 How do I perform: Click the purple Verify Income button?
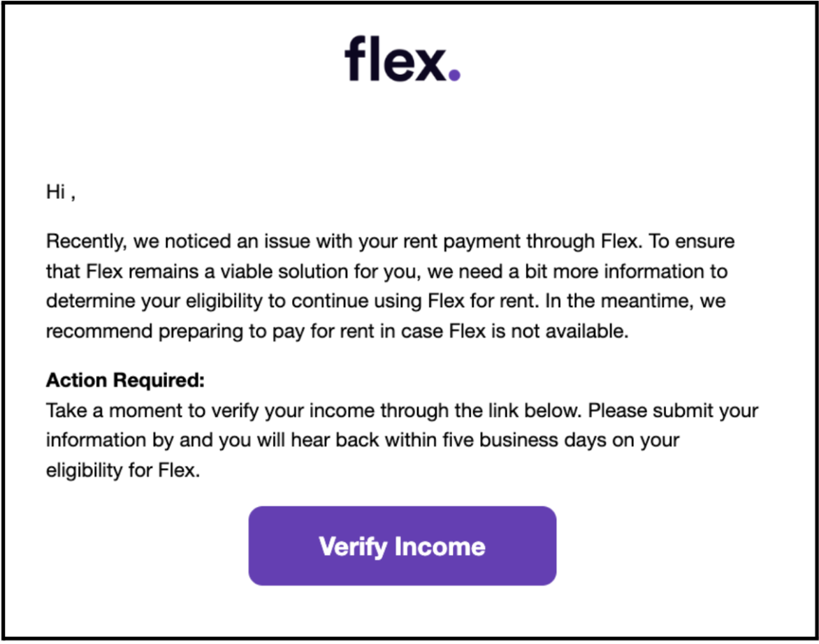click(x=403, y=546)
